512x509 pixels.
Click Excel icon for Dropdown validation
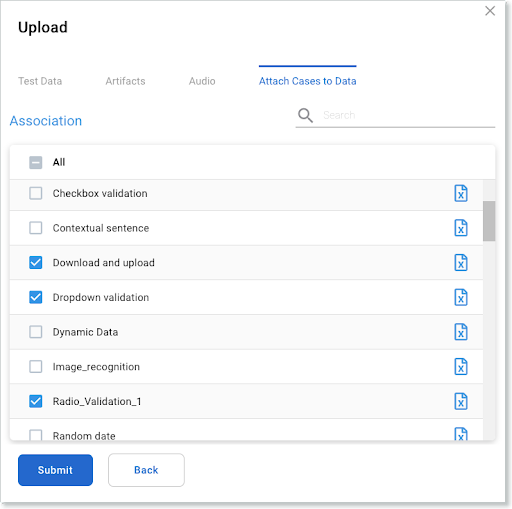coord(461,297)
